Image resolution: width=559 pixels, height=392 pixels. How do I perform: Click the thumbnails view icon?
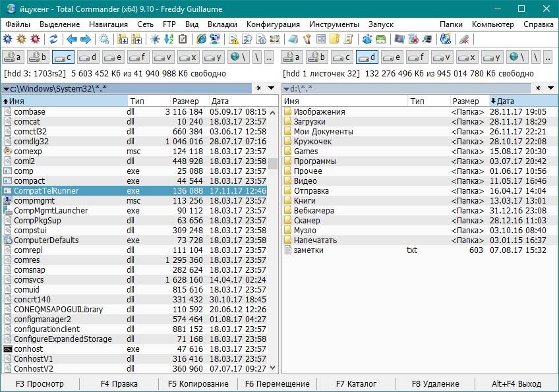pyautogui.click(x=275, y=39)
